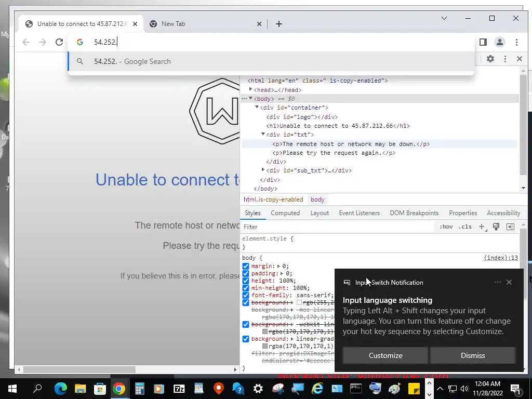Close the Input Switch Notification
Viewport: 532px width, 399px height.
509,282
